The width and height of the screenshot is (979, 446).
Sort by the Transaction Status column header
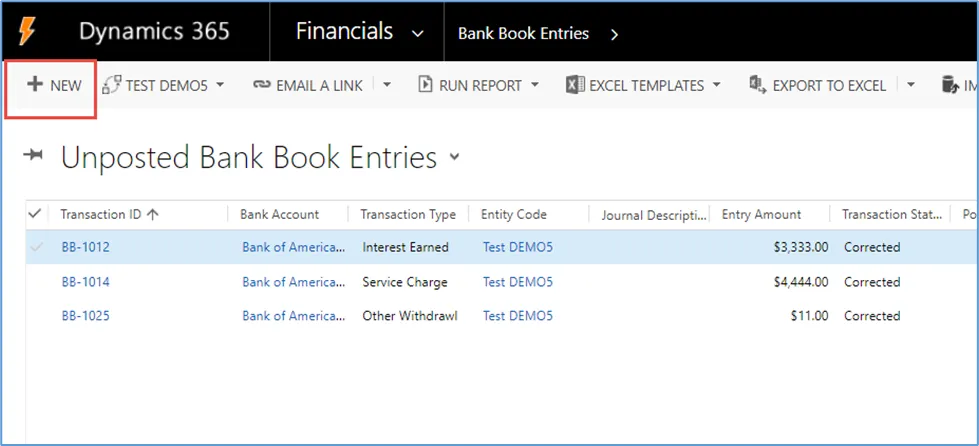coord(892,214)
